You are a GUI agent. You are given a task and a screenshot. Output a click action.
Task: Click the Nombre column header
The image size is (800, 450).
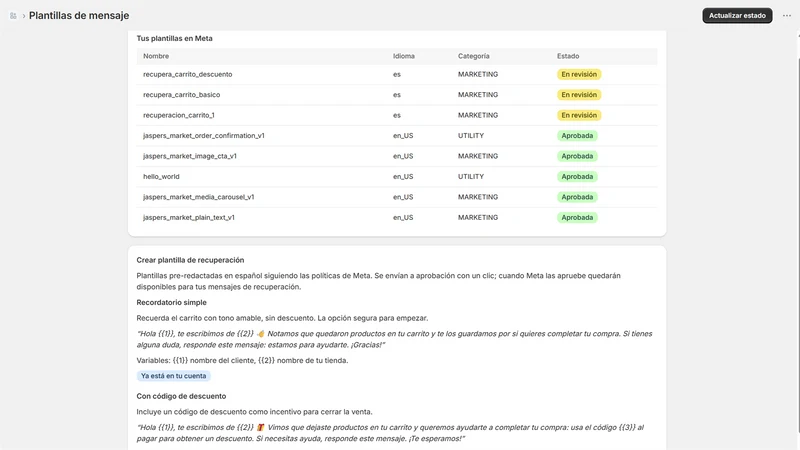[156, 56]
